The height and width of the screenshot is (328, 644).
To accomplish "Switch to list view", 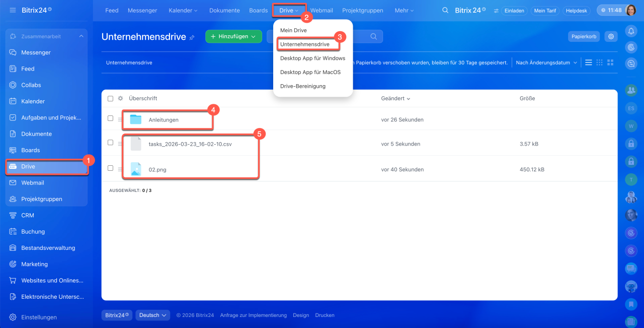I will (588, 62).
